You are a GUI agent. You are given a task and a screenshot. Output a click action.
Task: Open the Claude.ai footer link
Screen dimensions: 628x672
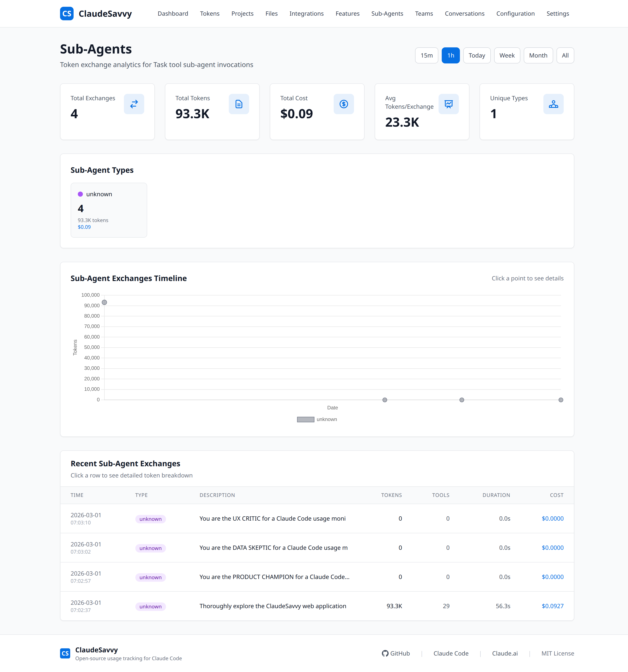[x=505, y=653]
